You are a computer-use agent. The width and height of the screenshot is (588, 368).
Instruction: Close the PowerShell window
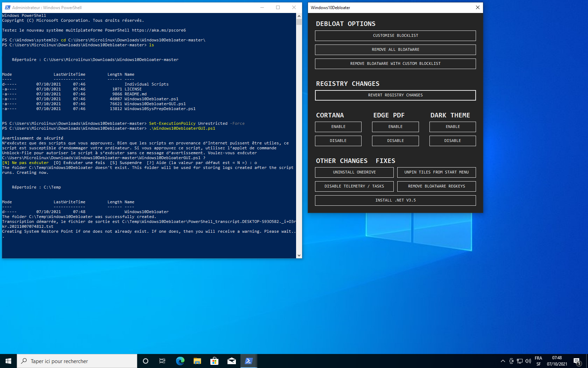click(x=294, y=7)
